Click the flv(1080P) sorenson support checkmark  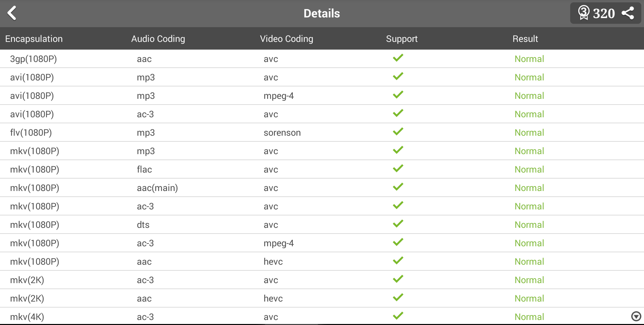[x=398, y=132]
